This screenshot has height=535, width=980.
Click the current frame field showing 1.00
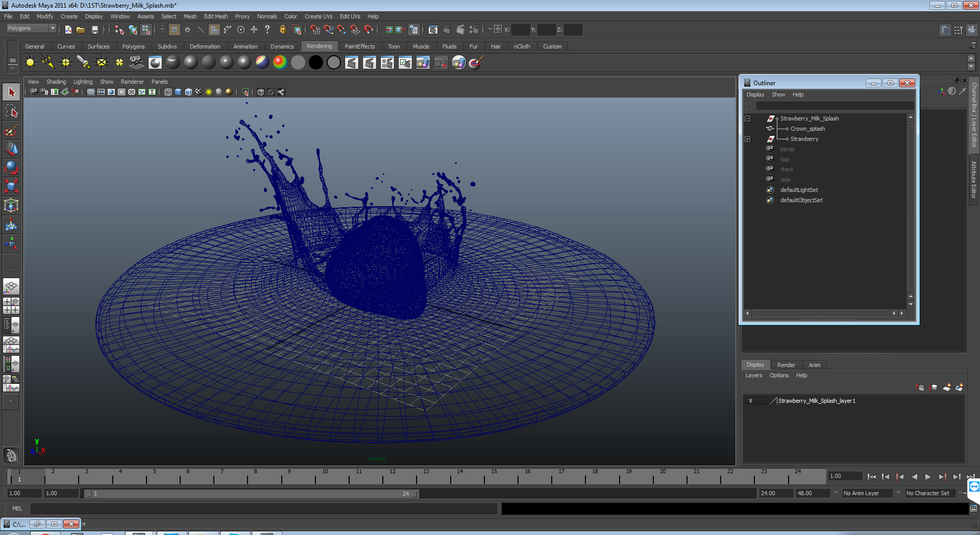(845, 476)
